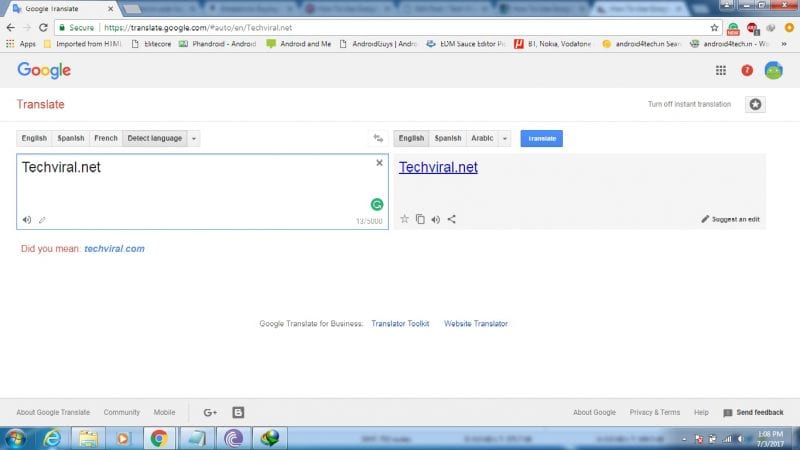Listen to the source text speaker icon
This screenshot has width=800, height=450.
point(27,220)
